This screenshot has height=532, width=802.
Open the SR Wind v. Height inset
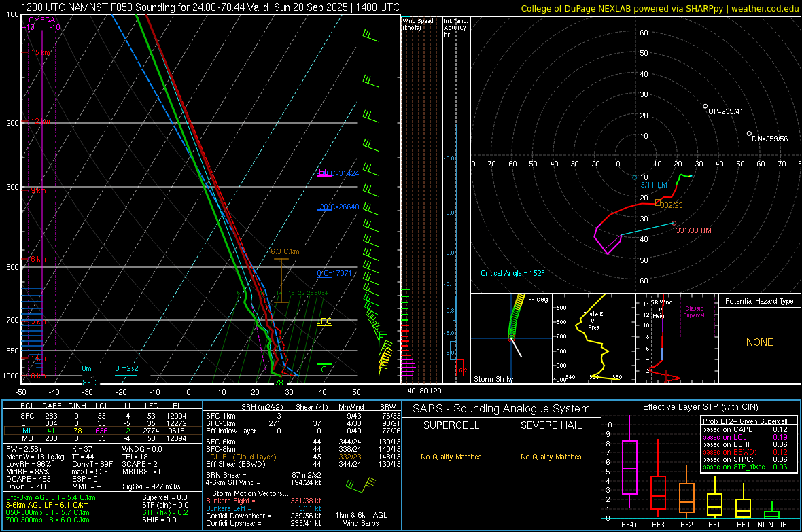tap(677, 338)
